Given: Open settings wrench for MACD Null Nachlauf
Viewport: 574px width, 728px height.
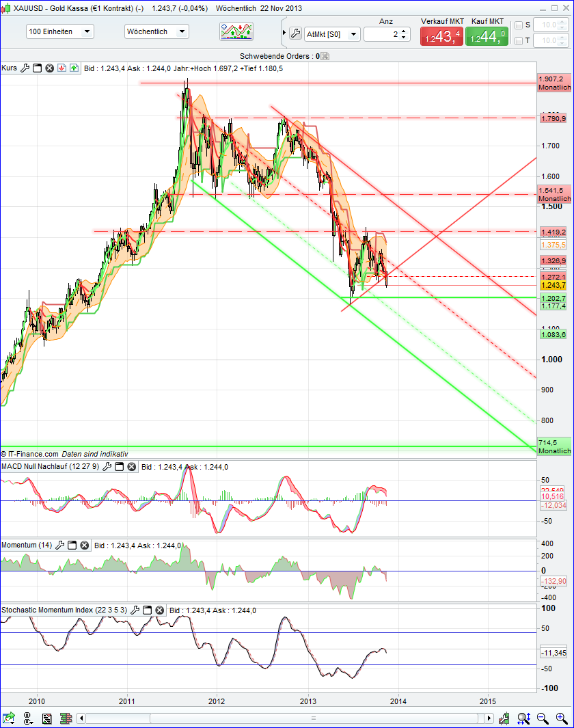Looking at the screenshot, I should pyautogui.click(x=108, y=466).
